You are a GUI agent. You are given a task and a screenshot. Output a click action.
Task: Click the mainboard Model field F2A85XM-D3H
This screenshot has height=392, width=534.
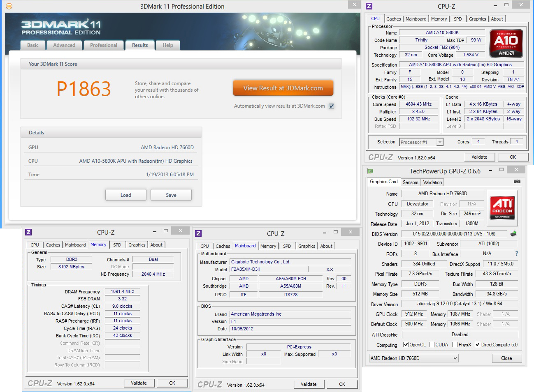point(268,270)
